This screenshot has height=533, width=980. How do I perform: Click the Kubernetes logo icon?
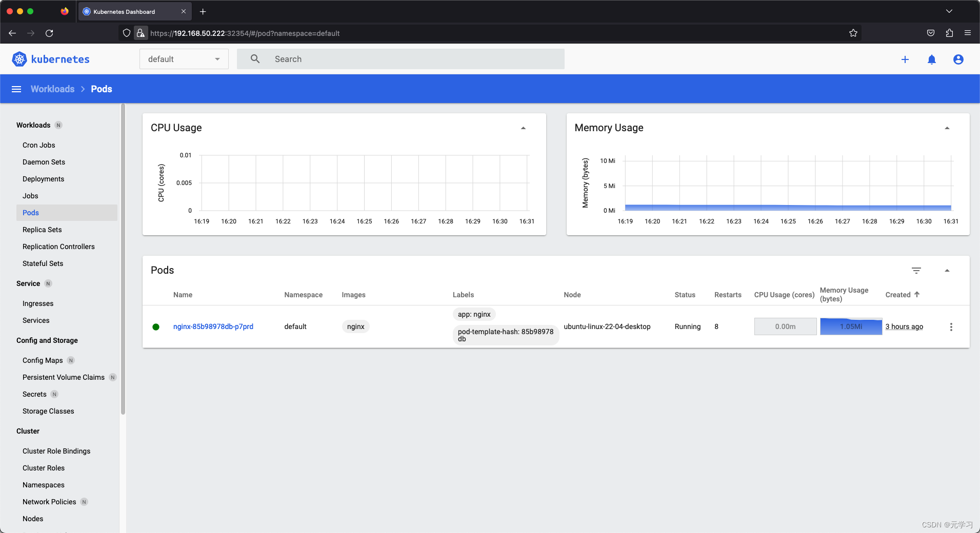tap(19, 59)
